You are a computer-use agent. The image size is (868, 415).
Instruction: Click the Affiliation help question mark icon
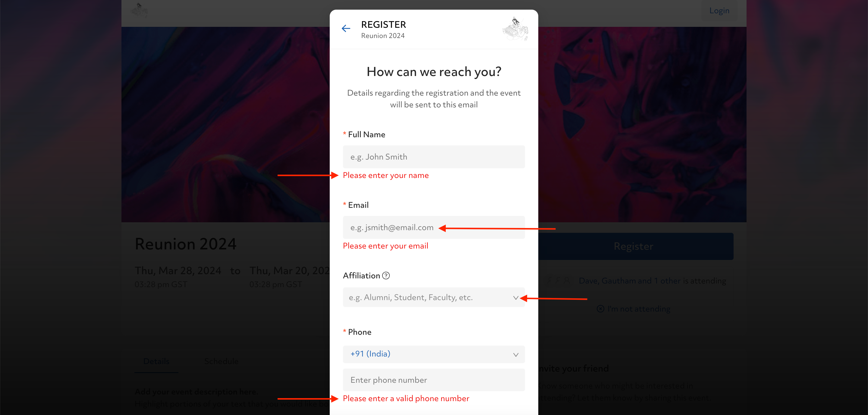(386, 275)
